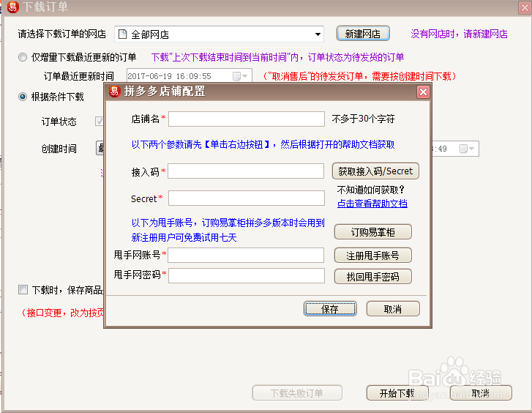Open the calendar picker for 订单最近更新时间

240,76
